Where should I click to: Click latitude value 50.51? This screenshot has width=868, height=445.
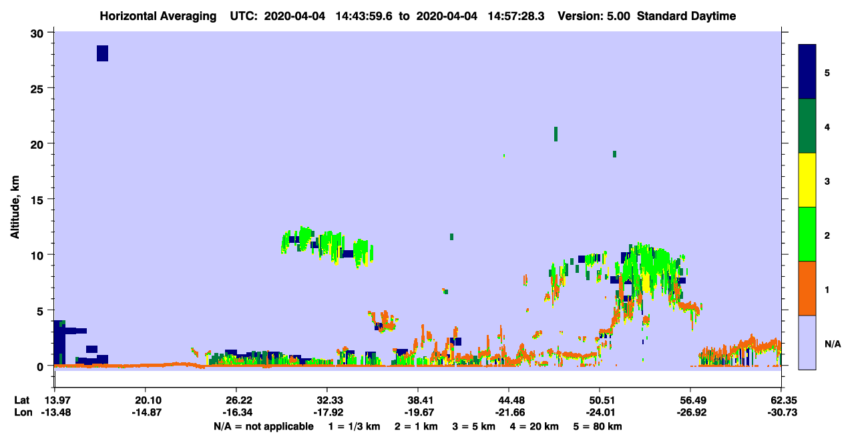pyautogui.click(x=600, y=400)
